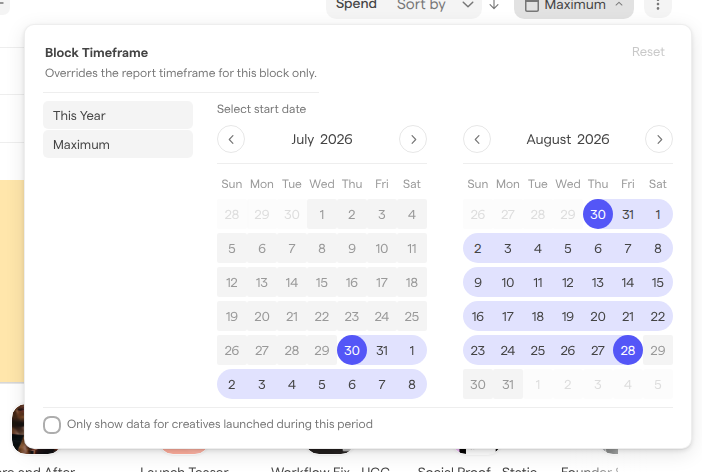Choose July 4 in July calendar
The image size is (702, 472).
coord(412,215)
